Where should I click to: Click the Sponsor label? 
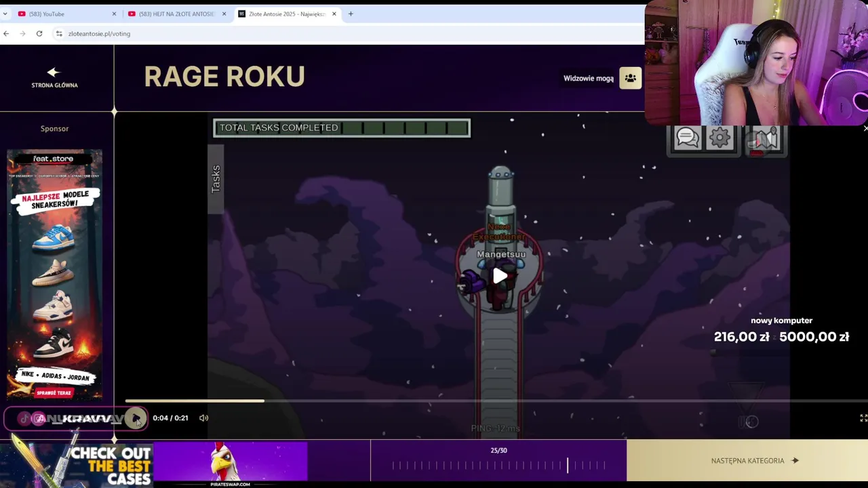click(x=54, y=128)
